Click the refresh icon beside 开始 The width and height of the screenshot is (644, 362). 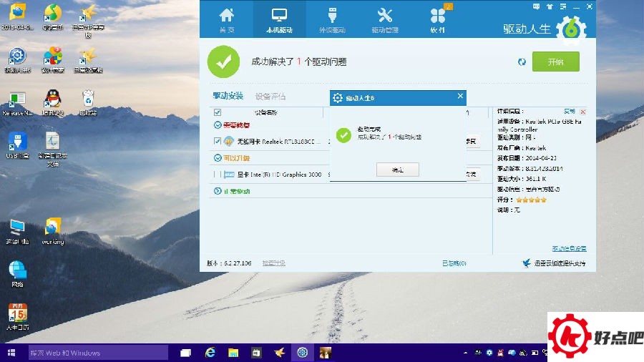point(522,62)
